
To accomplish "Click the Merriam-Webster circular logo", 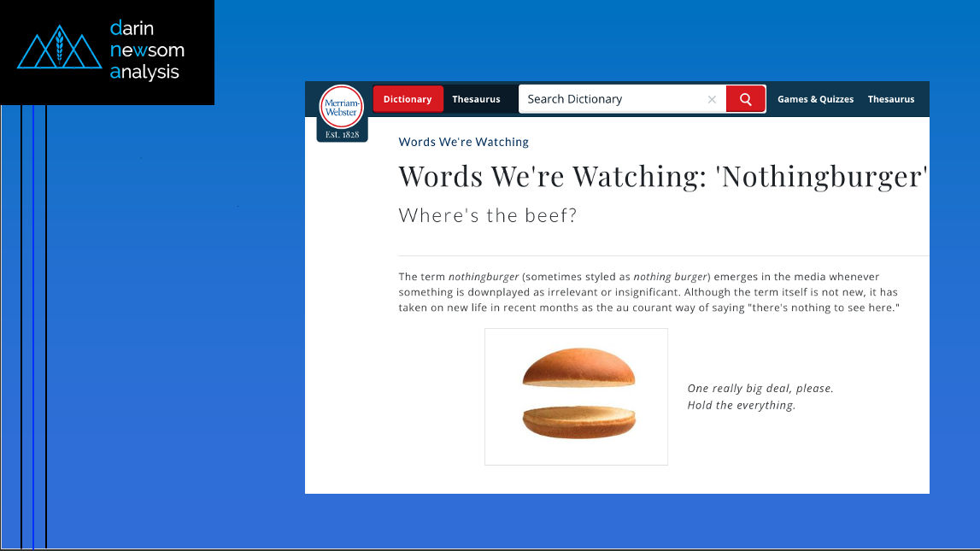I will click(341, 107).
